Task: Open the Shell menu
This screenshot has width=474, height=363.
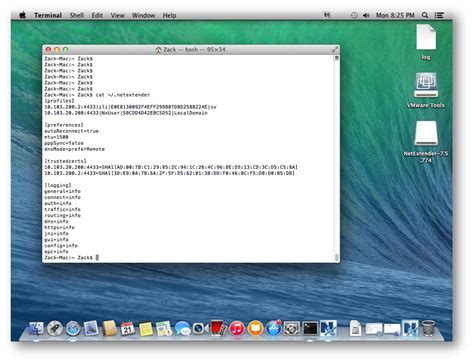Action: [77, 15]
